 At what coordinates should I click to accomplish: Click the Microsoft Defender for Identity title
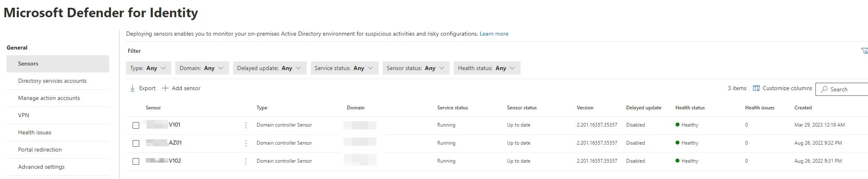point(101,13)
